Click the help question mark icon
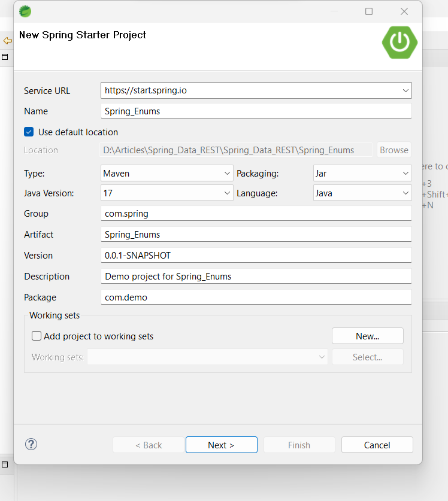448x501 pixels. click(31, 444)
